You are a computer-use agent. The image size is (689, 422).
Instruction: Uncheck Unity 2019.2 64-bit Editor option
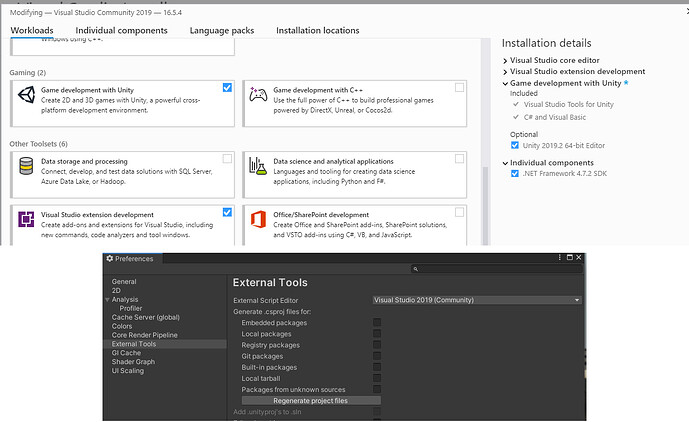pyautogui.click(x=515, y=145)
